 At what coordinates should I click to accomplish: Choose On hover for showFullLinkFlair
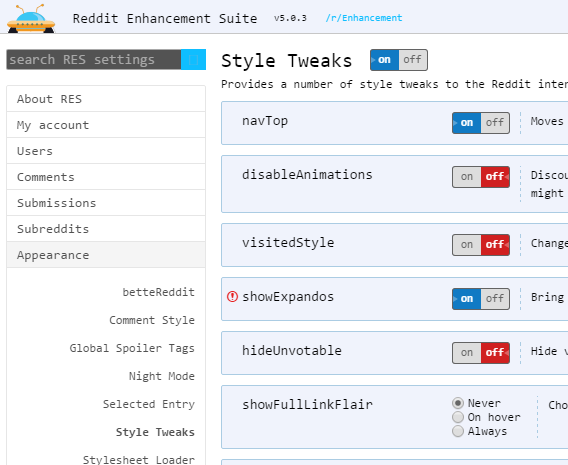point(458,417)
